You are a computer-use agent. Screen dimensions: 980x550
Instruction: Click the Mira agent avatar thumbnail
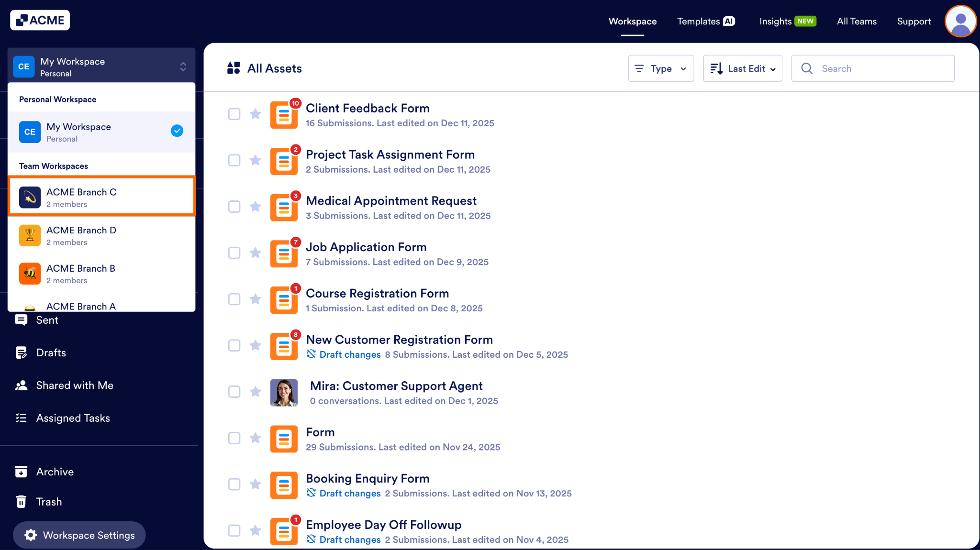pos(284,393)
